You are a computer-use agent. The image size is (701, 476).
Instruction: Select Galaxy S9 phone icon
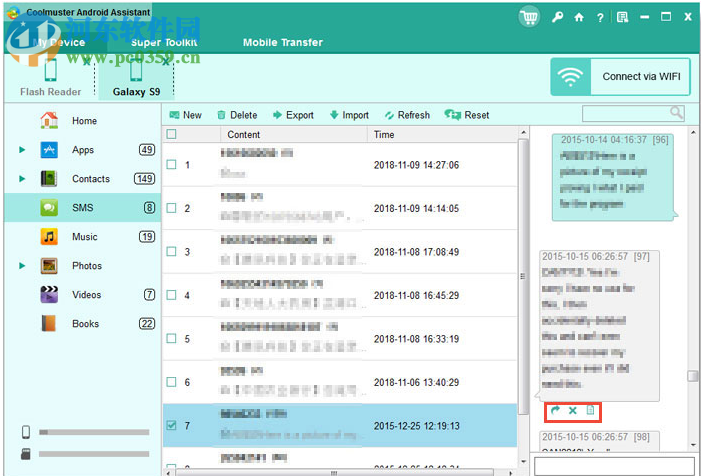coord(136,70)
